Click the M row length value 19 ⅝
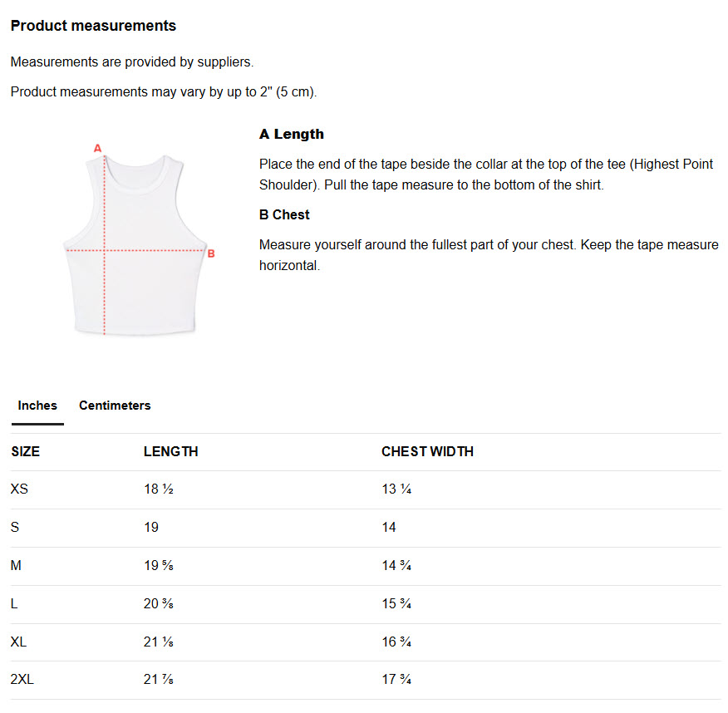 tap(159, 565)
